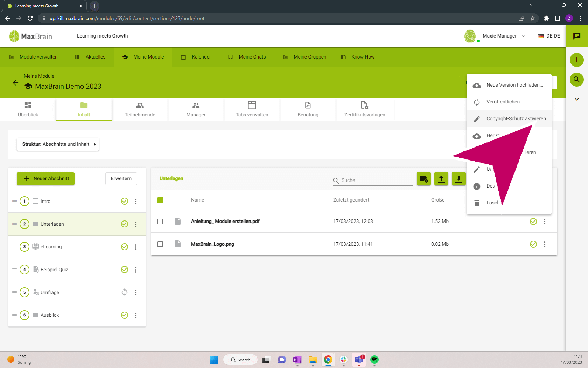Open three-dot menu for MaxBrain_Logo.png
Screen dimensions: 588x368
pyautogui.click(x=544, y=244)
